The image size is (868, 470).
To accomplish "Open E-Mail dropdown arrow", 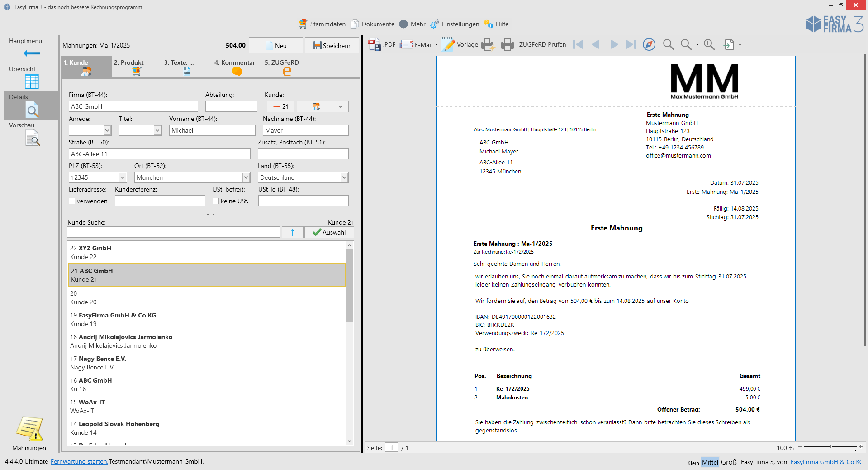I will tap(436, 45).
